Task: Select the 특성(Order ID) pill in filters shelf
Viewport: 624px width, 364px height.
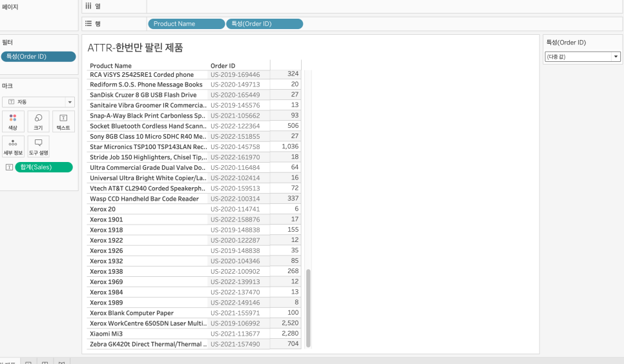Action: (x=38, y=57)
